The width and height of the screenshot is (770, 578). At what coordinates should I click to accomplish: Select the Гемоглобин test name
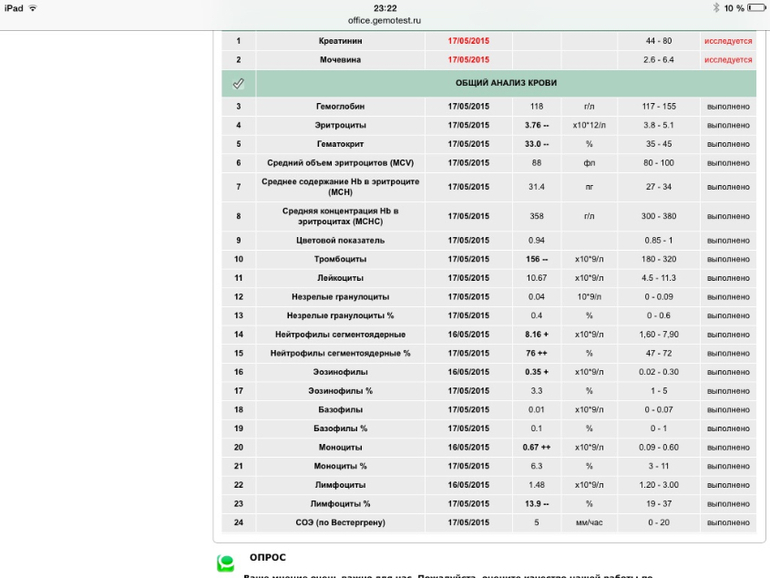point(340,106)
